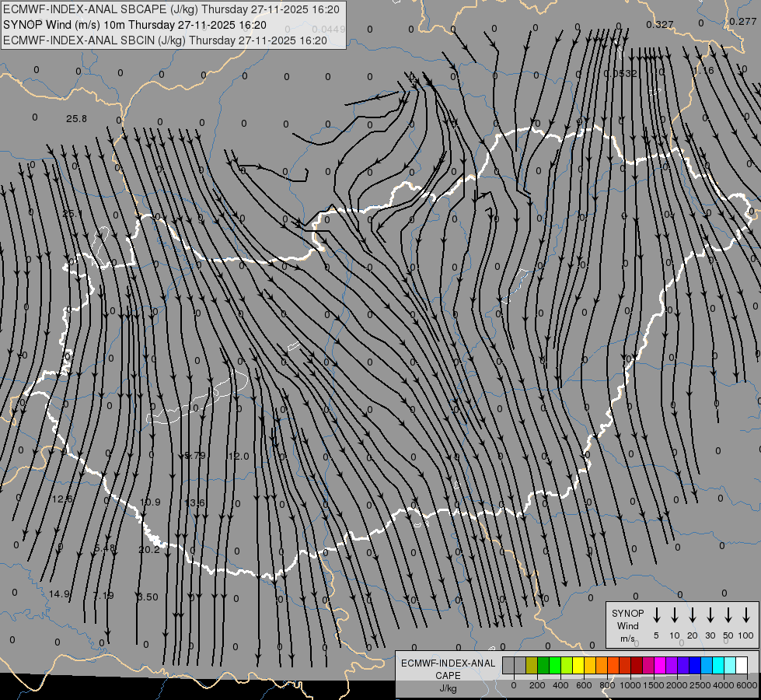Click the white CAPE swatch at scale end
The width and height of the screenshot is (761, 700).
[741, 665]
